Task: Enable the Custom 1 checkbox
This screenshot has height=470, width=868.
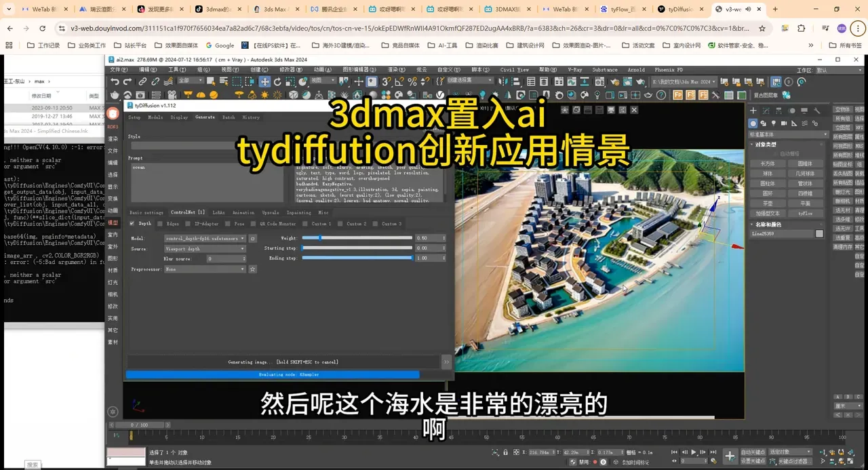Action: click(306, 223)
